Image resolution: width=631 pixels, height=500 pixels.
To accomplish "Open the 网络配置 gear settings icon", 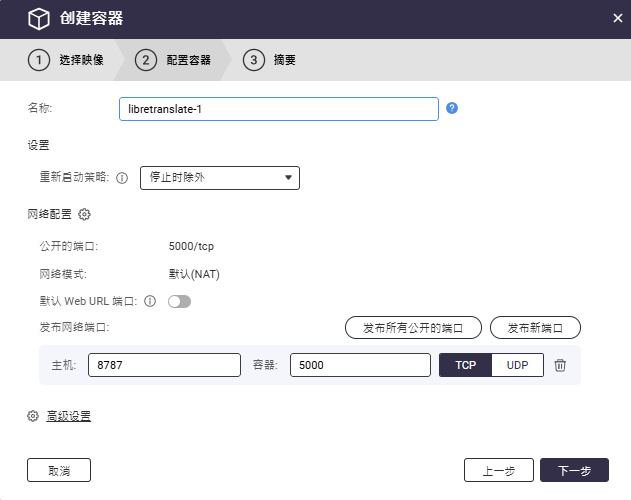I will click(x=85, y=214).
